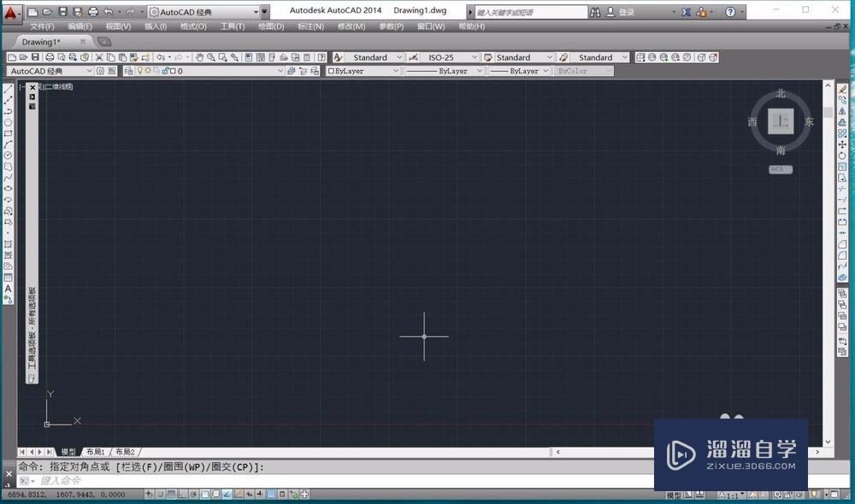This screenshot has height=504, width=855.
Task: Select the Line tool in draw toolbar
Action: click(x=9, y=89)
